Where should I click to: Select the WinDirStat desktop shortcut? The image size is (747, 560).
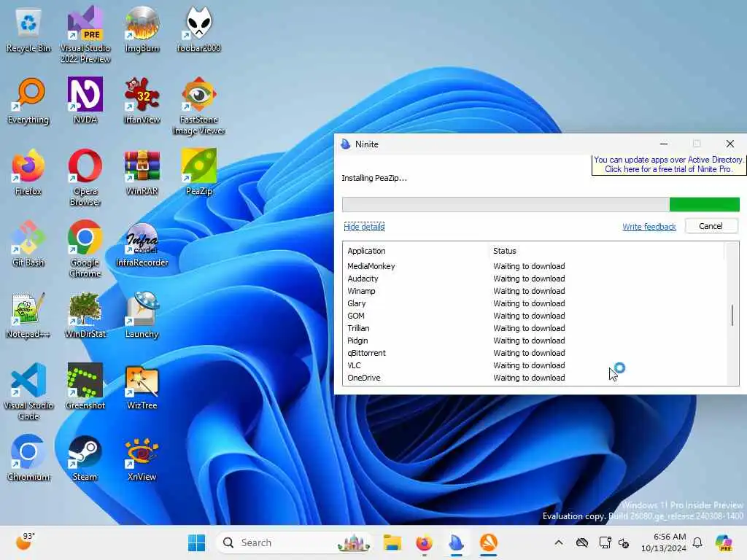tap(85, 315)
